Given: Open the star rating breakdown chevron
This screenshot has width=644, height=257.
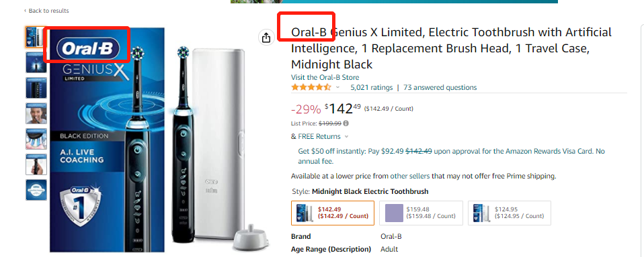Looking at the screenshot, I should (337, 87).
